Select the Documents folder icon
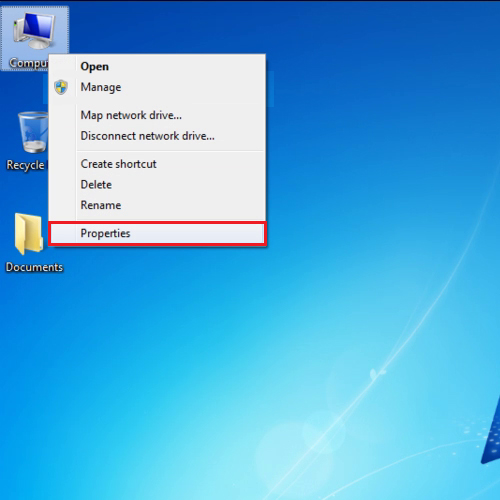500x500 pixels. click(29, 234)
